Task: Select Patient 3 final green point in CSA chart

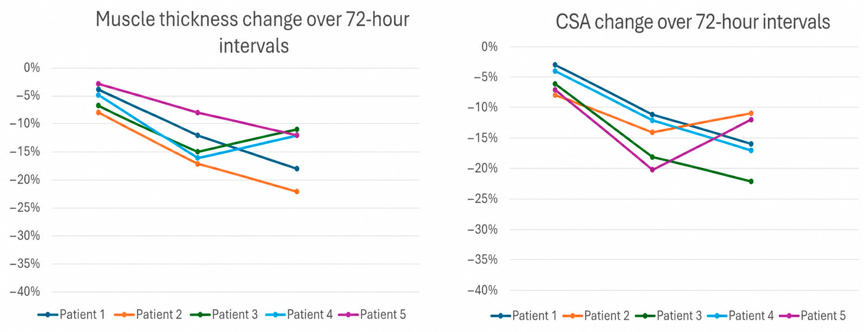Action: 751,181
